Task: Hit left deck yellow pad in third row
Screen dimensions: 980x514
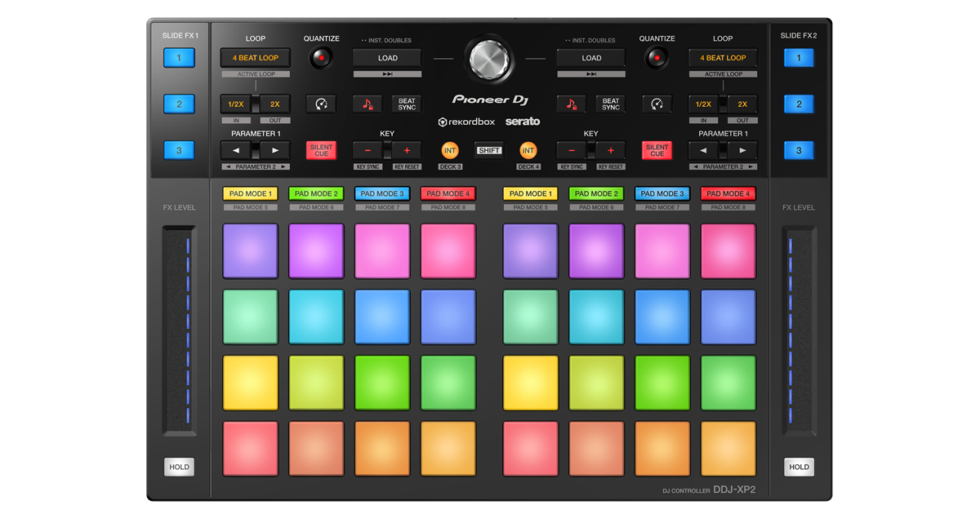Action: pos(250,383)
